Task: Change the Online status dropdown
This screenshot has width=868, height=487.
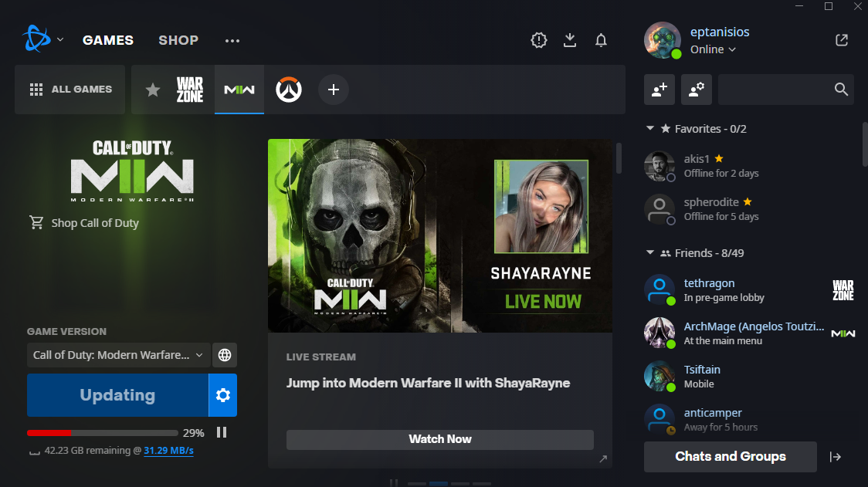Action: point(713,49)
